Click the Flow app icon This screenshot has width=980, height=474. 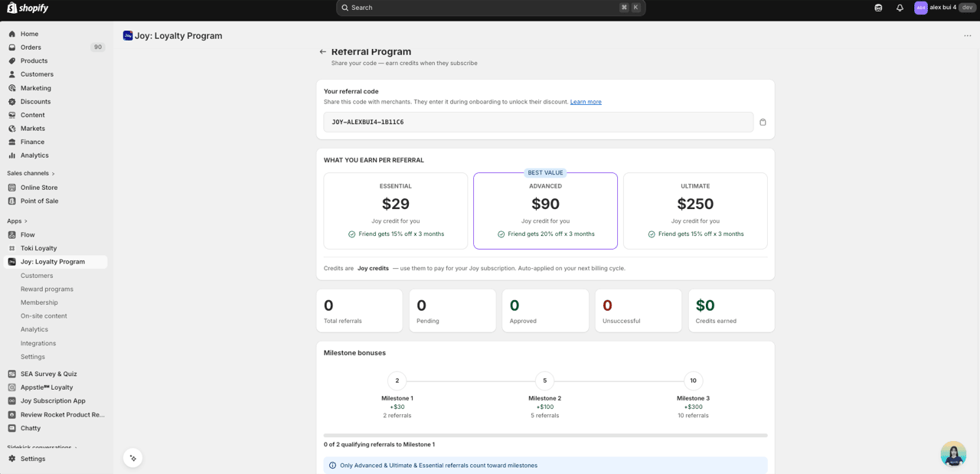point(12,235)
